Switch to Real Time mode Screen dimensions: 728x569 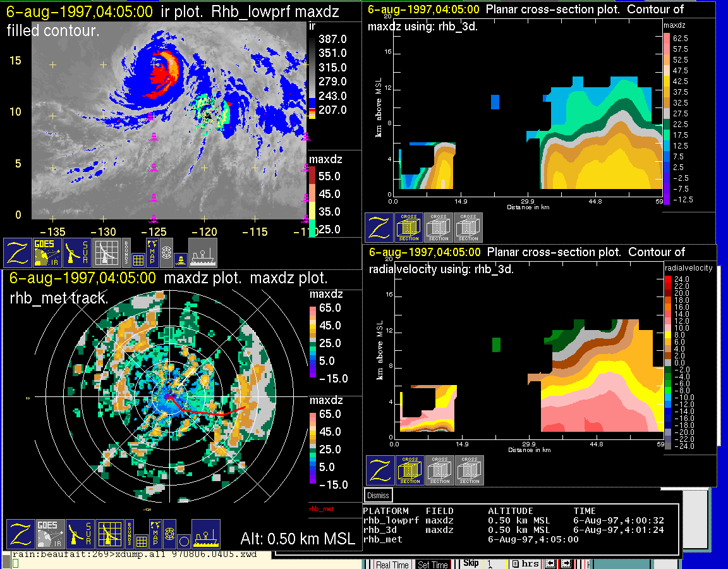[x=392, y=565]
